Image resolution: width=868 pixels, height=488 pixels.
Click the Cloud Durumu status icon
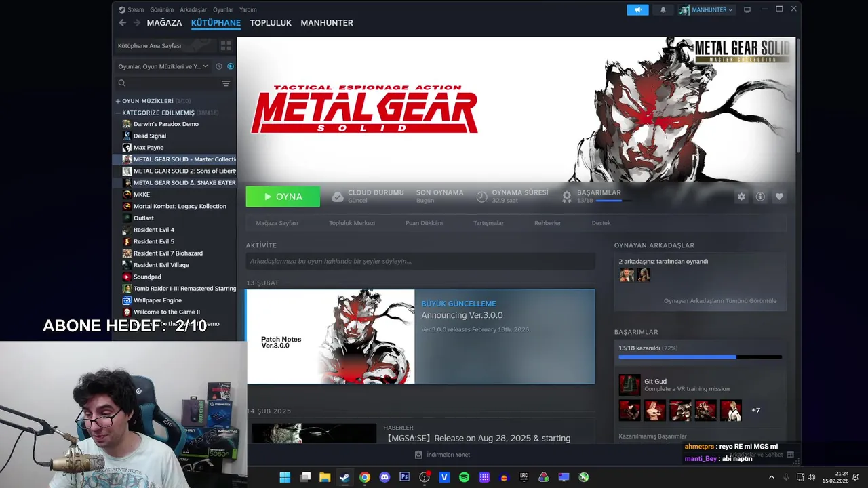pos(337,197)
